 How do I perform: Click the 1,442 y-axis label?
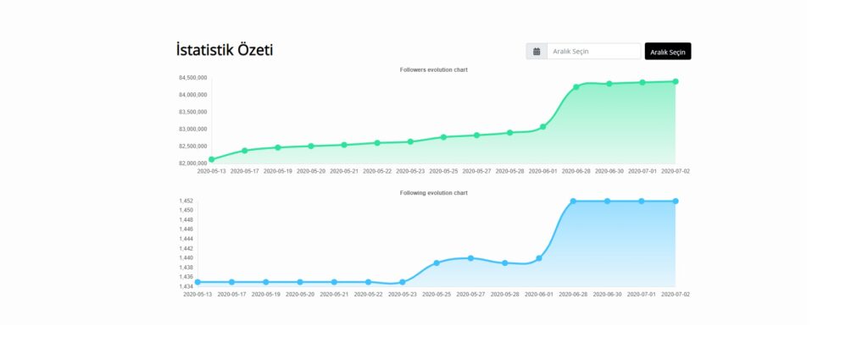pos(186,248)
